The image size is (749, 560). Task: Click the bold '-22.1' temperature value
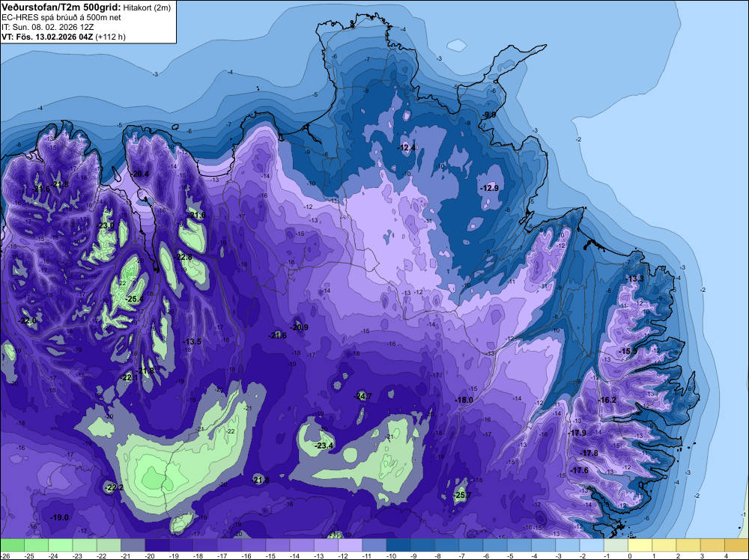point(129,377)
